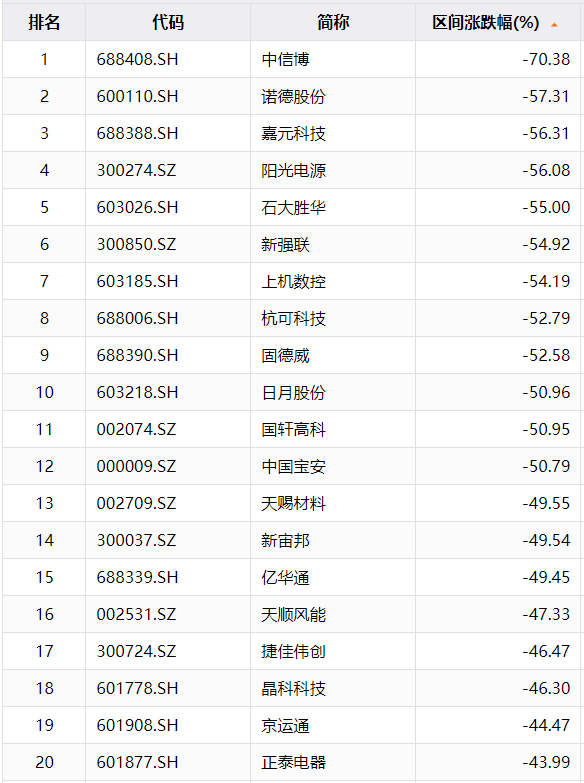This screenshot has width=584, height=783.
Task: Select stock code 688390.SH
Action: click(x=137, y=355)
